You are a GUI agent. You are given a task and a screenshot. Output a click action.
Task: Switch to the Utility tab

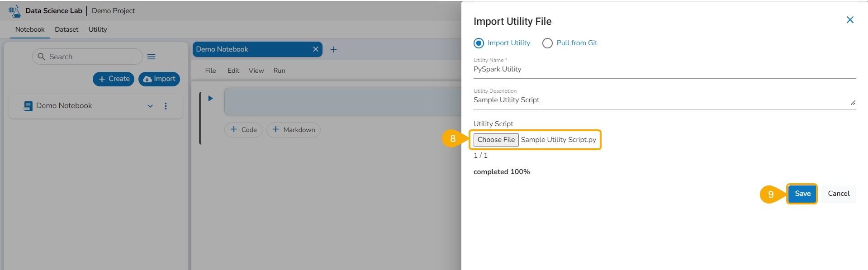98,29
